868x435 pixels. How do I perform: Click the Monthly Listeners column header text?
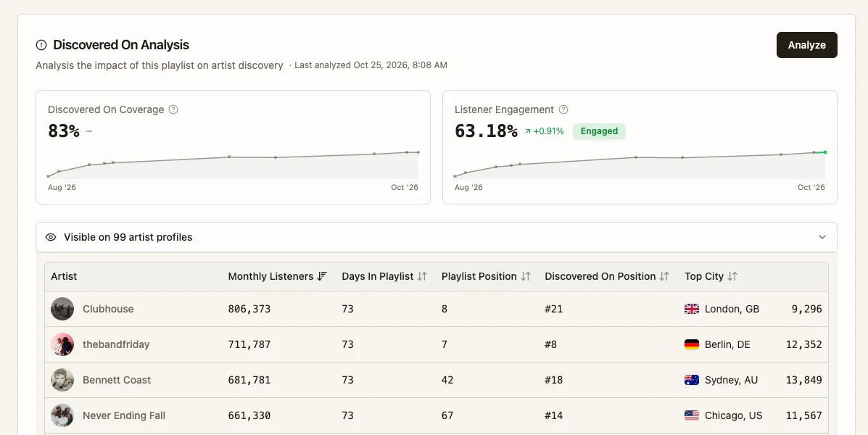click(270, 276)
